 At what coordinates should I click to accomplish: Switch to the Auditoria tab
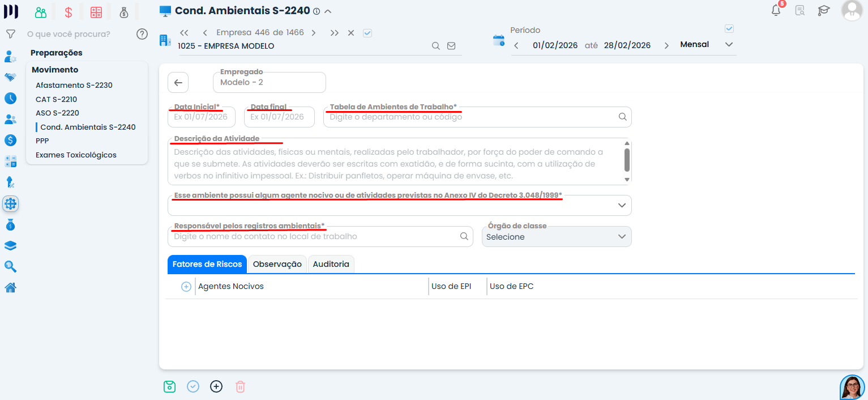[x=331, y=264]
